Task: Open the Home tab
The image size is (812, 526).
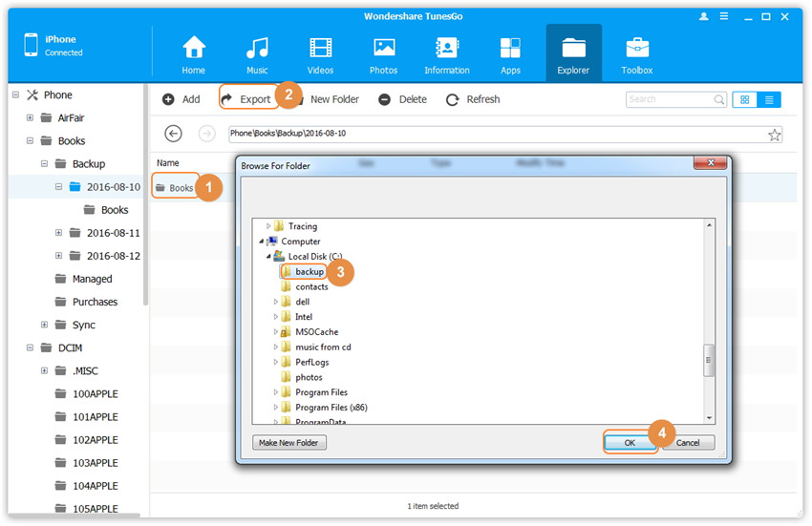Action: tap(194, 53)
